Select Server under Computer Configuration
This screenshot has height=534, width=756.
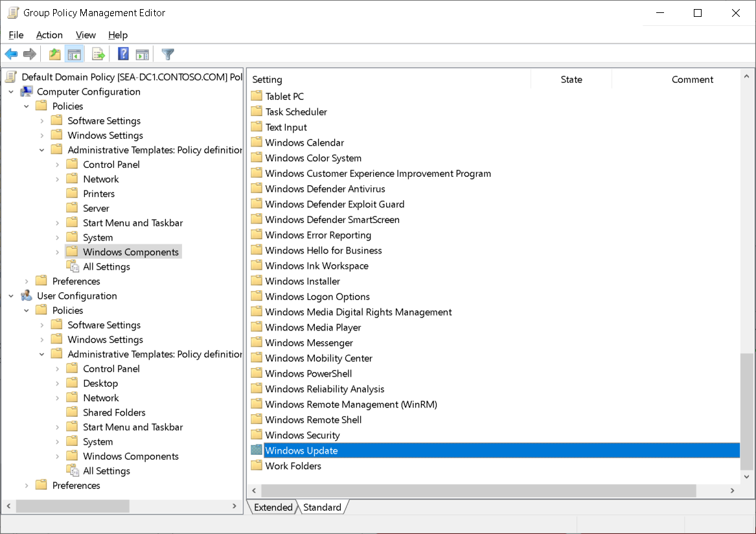(96, 208)
